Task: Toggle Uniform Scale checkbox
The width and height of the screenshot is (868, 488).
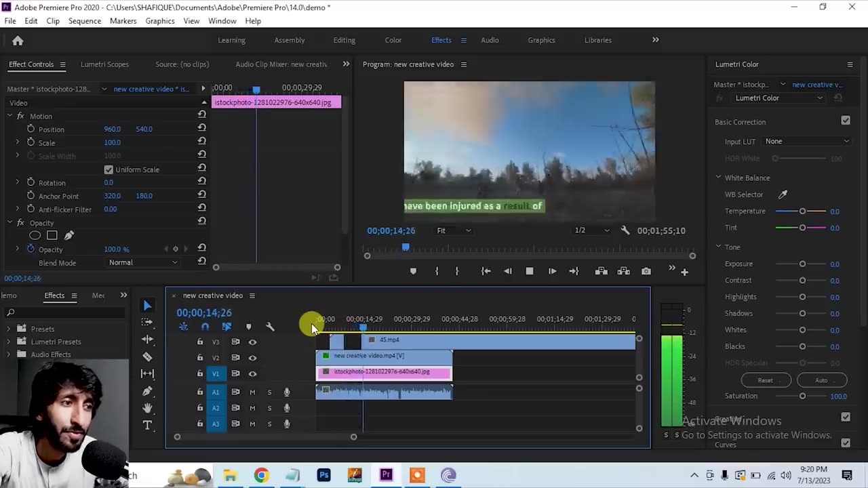Action: 108,169
